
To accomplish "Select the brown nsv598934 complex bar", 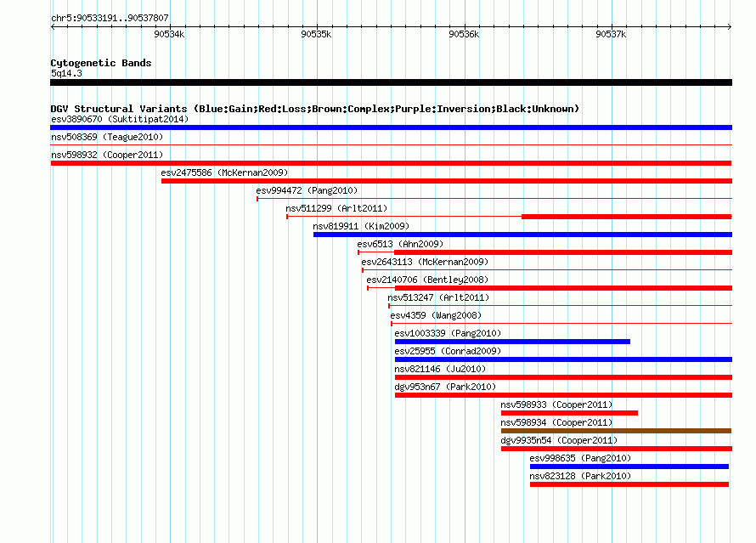I will [x=616, y=431].
